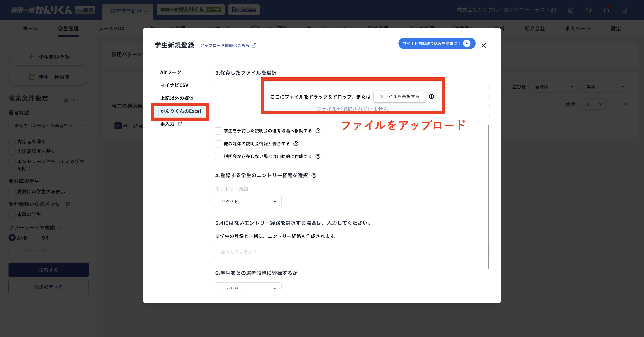The width and height of the screenshot is (644, 337).
Task: Open アップロード履歴はこちら link
Action: (x=225, y=45)
